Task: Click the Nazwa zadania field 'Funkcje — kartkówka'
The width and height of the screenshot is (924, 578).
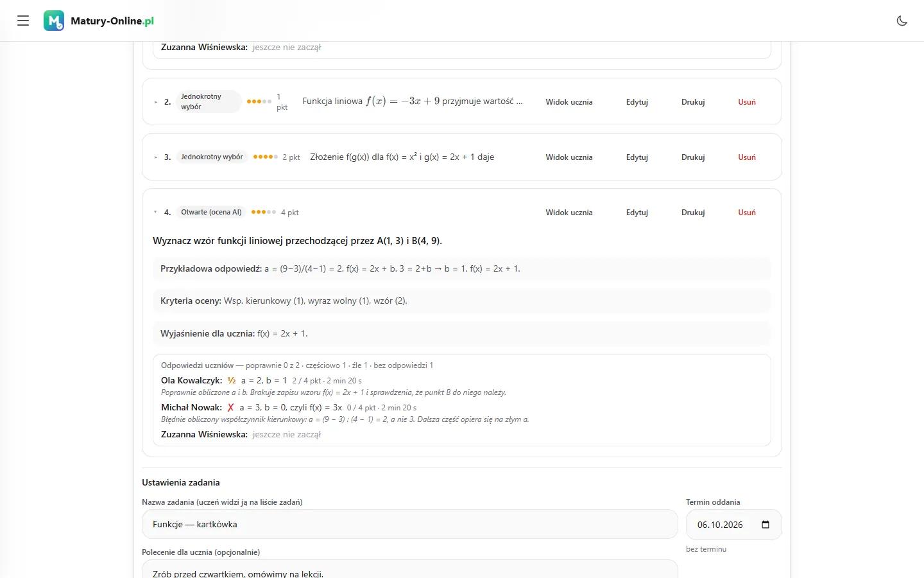Action: [x=409, y=524]
